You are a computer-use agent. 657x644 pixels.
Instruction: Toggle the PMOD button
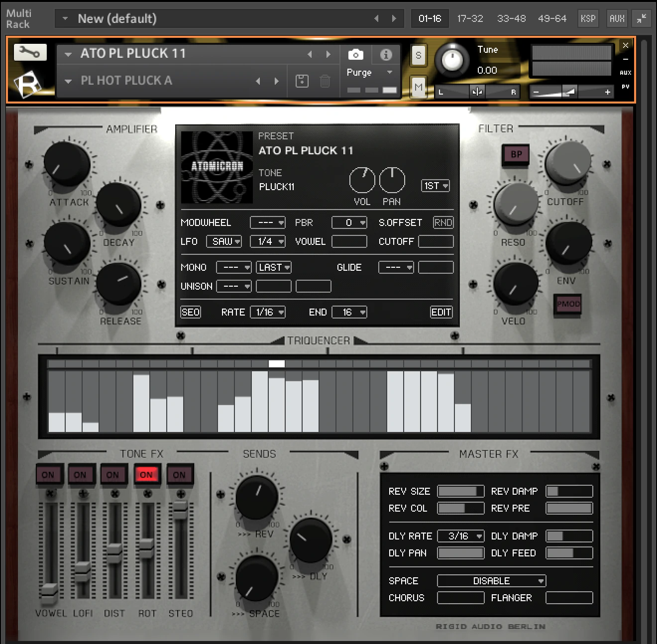[x=568, y=304]
